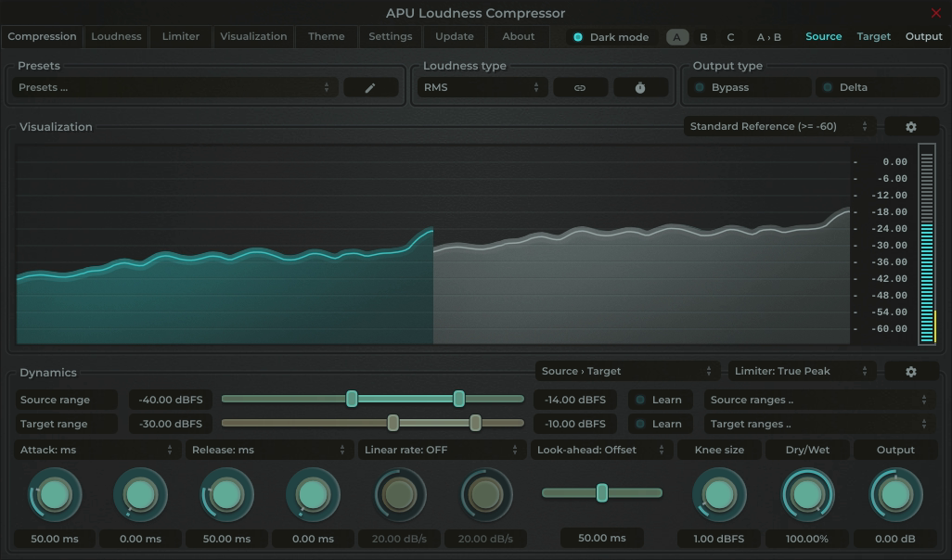This screenshot has width=952, height=560.
Task: Click Target range -30.00 dBFS field
Action: (x=171, y=424)
